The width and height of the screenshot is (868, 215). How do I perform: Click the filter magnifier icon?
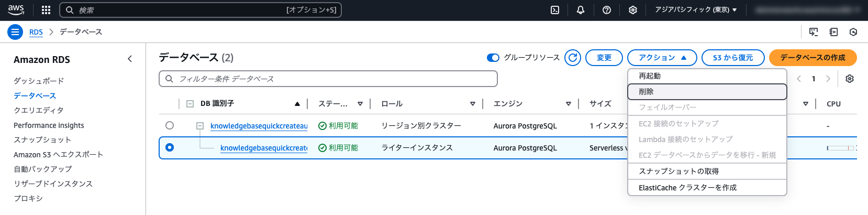[169, 79]
